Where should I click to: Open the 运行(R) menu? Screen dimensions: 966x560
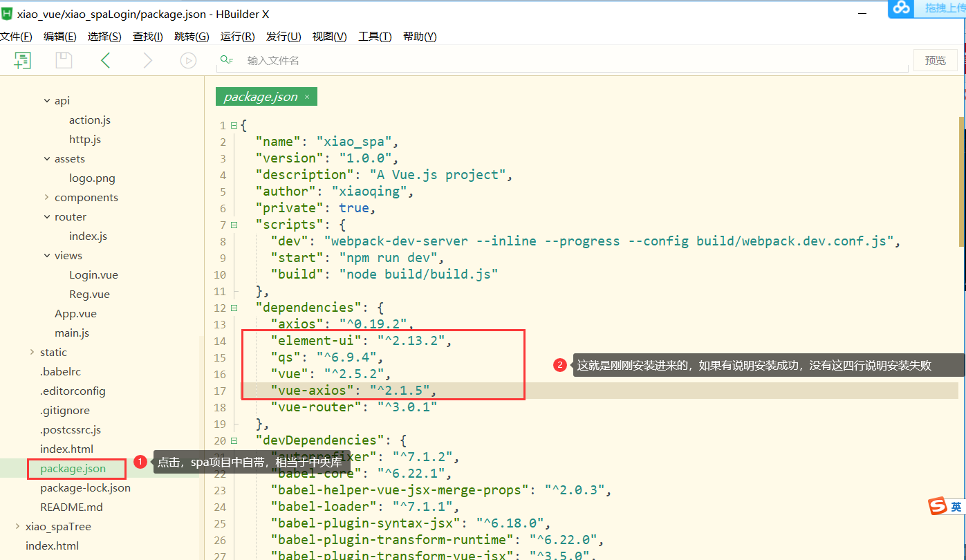point(237,37)
